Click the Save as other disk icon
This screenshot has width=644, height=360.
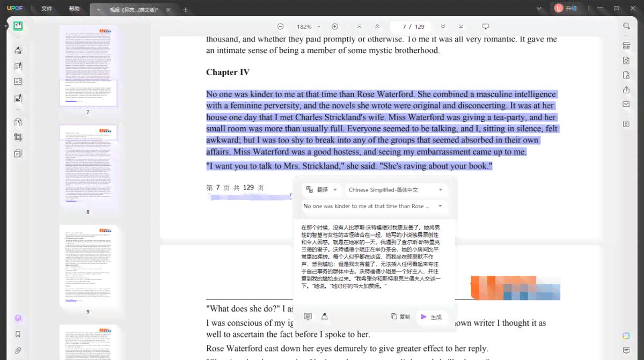pyautogui.click(x=626, y=124)
